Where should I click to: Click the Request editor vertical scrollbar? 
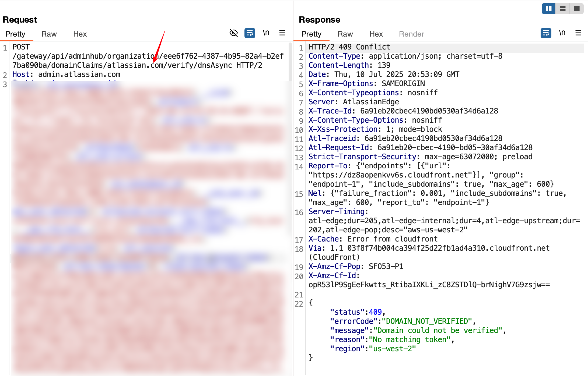290,62
